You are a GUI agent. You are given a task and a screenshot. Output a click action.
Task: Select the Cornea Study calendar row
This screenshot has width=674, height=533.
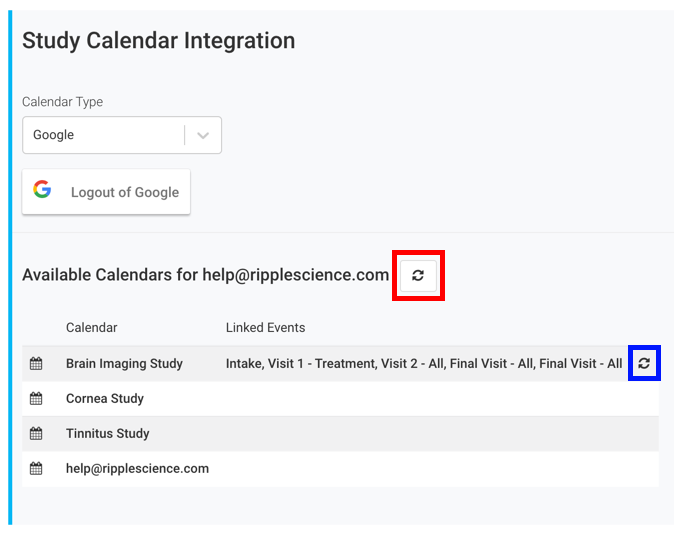(340, 398)
